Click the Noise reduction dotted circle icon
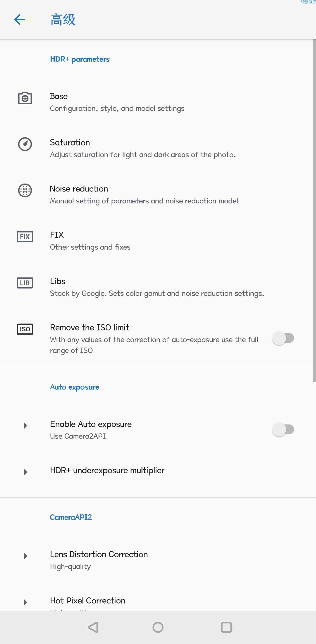 point(25,191)
